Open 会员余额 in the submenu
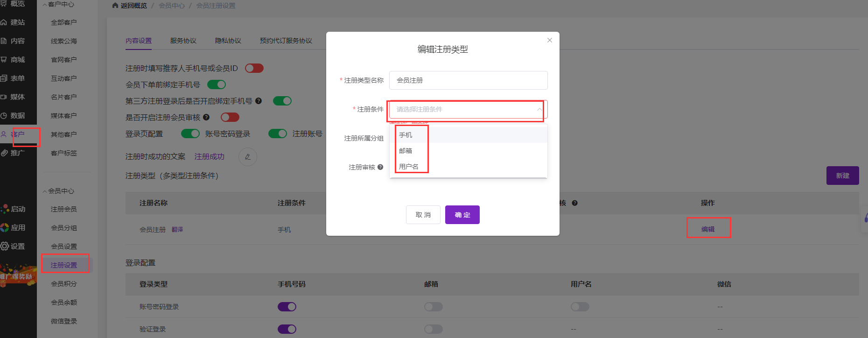This screenshot has width=868, height=338. click(x=64, y=303)
